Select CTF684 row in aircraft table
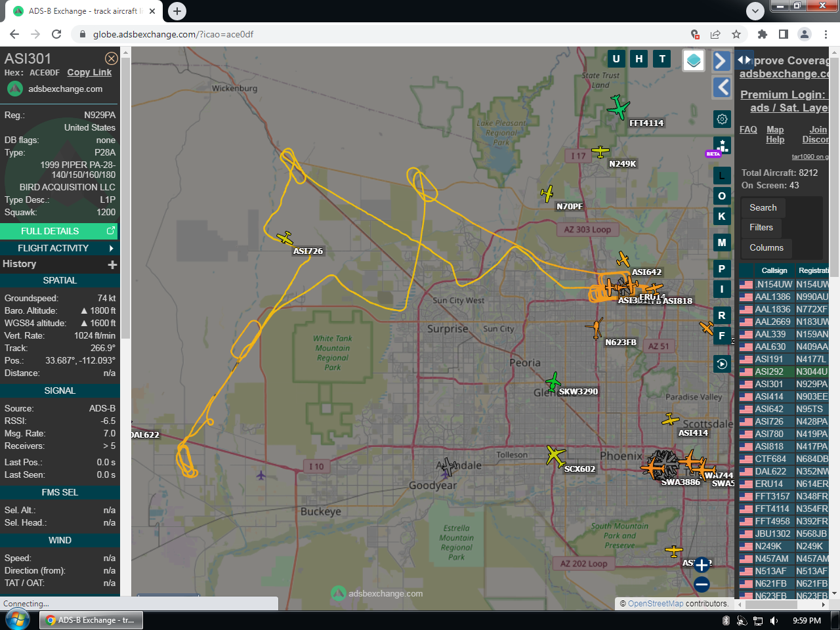The height and width of the screenshot is (630, 840). point(784,459)
